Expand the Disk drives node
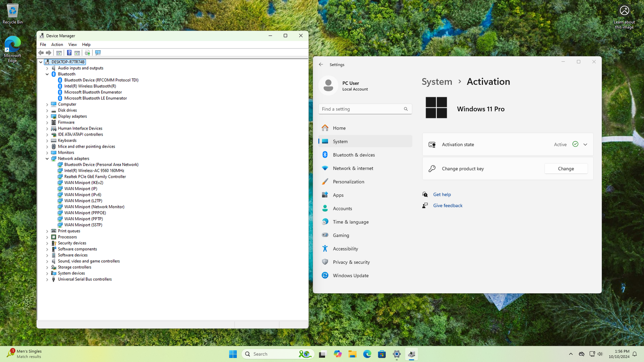Viewport: 644px width, 362px height. coord(47,110)
